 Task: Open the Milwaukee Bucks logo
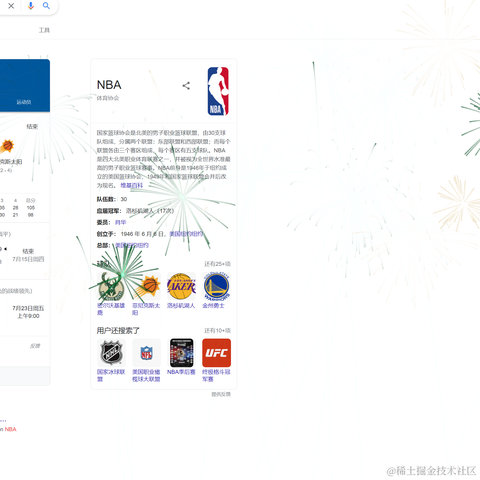(111, 286)
